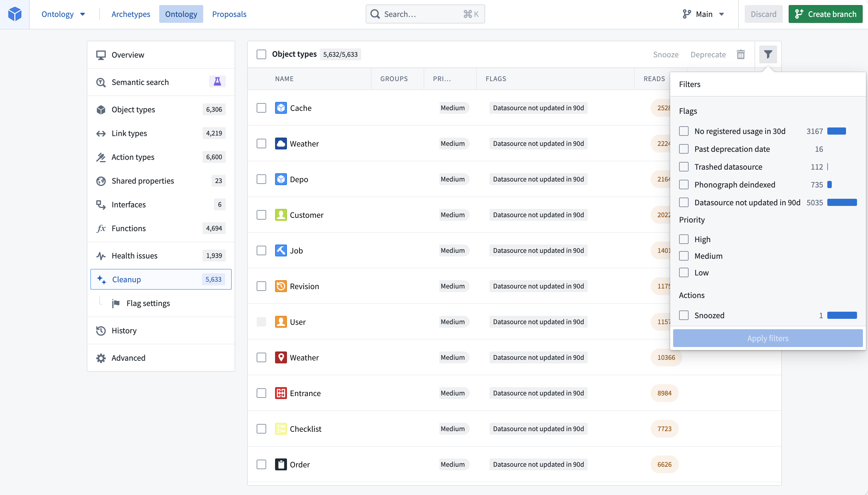Click the Discard button
868x495 pixels.
point(763,14)
